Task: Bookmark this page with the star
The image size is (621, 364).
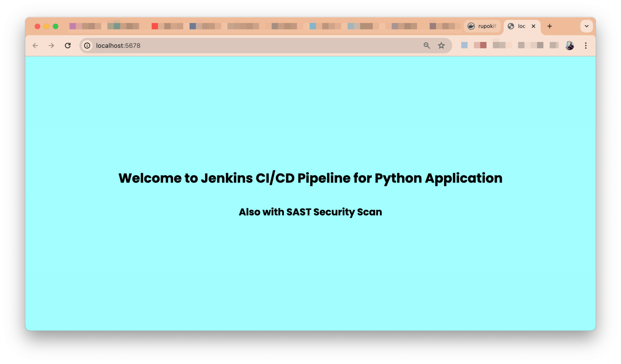Action: click(x=441, y=46)
